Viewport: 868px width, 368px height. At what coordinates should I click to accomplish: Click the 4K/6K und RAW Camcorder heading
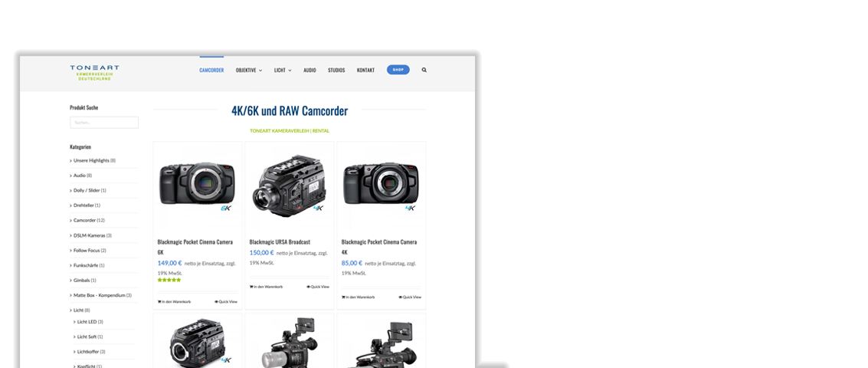pyautogui.click(x=290, y=111)
